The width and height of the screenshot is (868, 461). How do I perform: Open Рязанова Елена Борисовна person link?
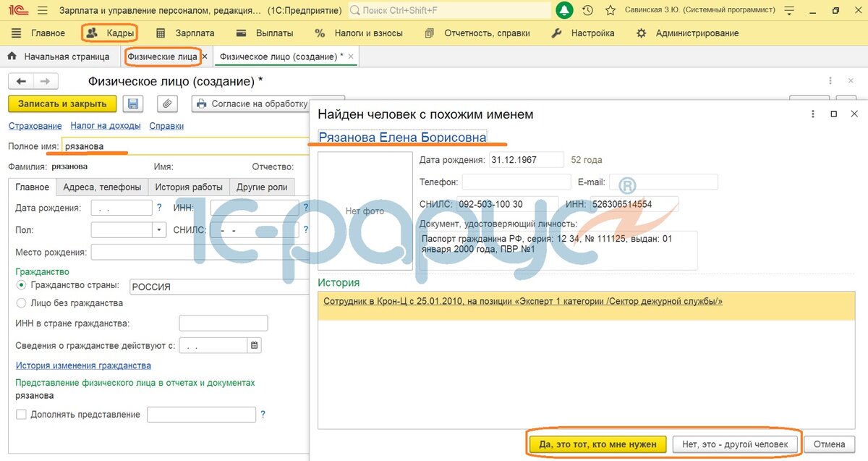(x=402, y=137)
